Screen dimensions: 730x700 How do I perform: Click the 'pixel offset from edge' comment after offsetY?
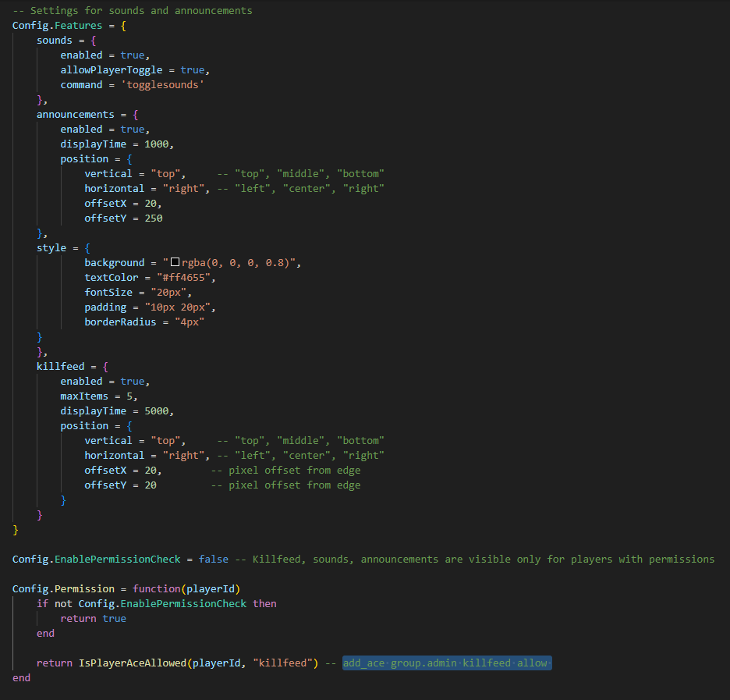click(286, 485)
